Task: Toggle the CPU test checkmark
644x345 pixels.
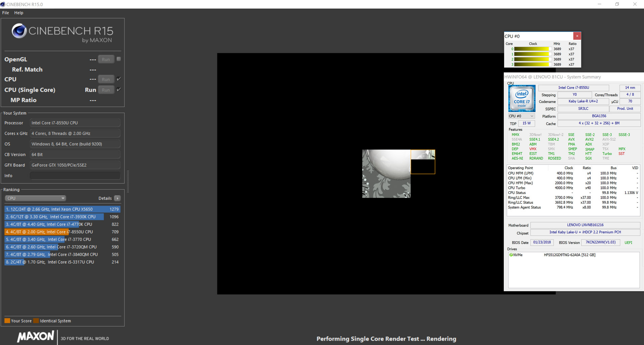Action: pyautogui.click(x=119, y=79)
